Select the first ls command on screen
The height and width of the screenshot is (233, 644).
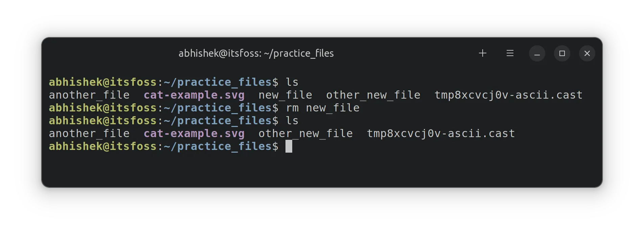pyautogui.click(x=292, y=81)
